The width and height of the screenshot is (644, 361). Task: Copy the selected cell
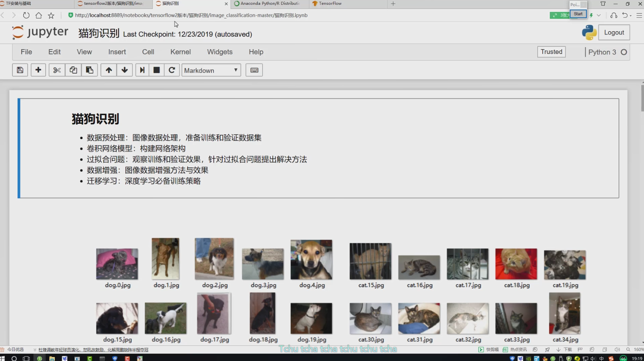73,70
